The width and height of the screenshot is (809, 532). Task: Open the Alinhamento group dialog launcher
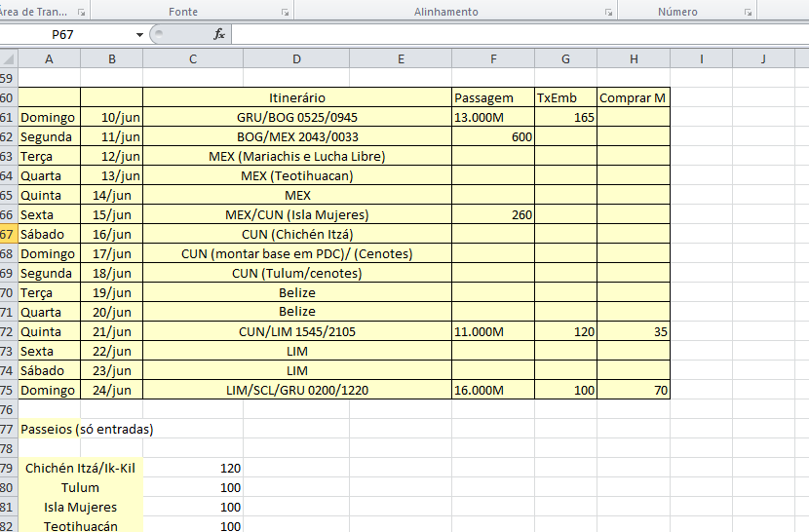pyautogui.click(x=608, y=13)
